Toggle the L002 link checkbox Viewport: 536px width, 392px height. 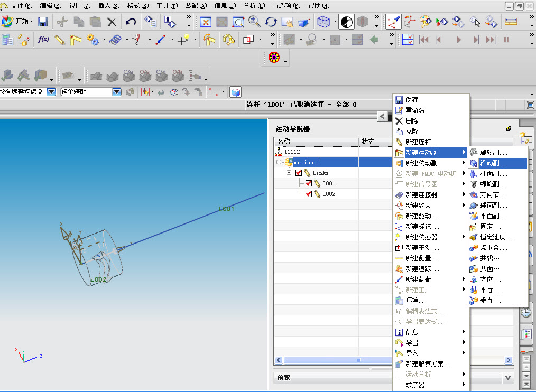(309, 194)
